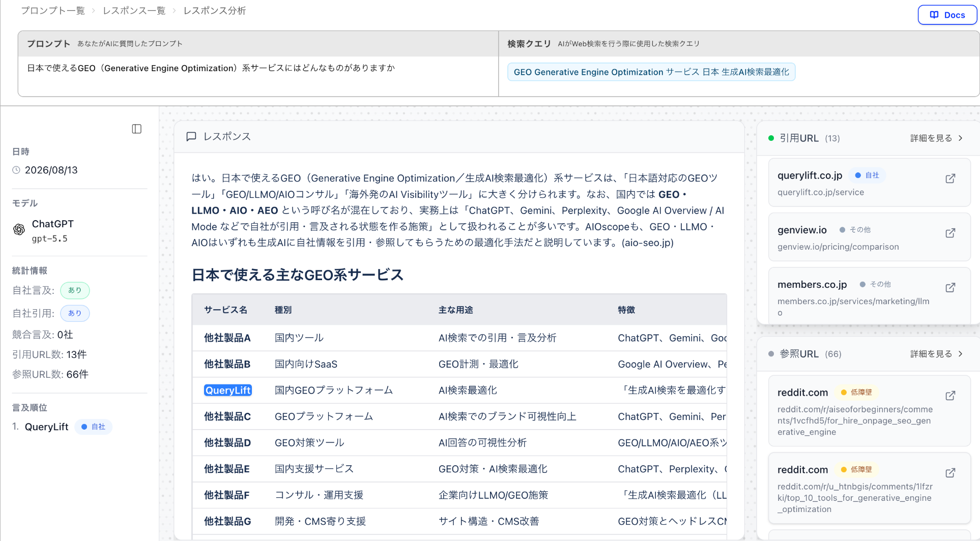Select the 他社製品C row name
980x541 pixels.
pyautogui.click(x=227, y=416)
